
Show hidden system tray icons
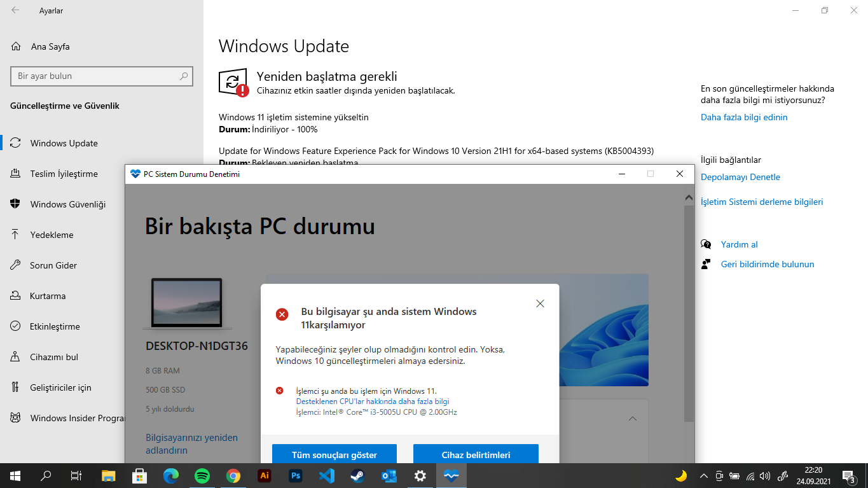click(x=704, y=475)
